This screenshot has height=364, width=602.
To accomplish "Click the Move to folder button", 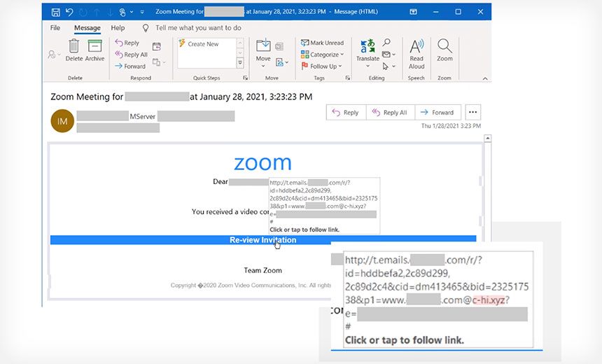I will [263, 53].
